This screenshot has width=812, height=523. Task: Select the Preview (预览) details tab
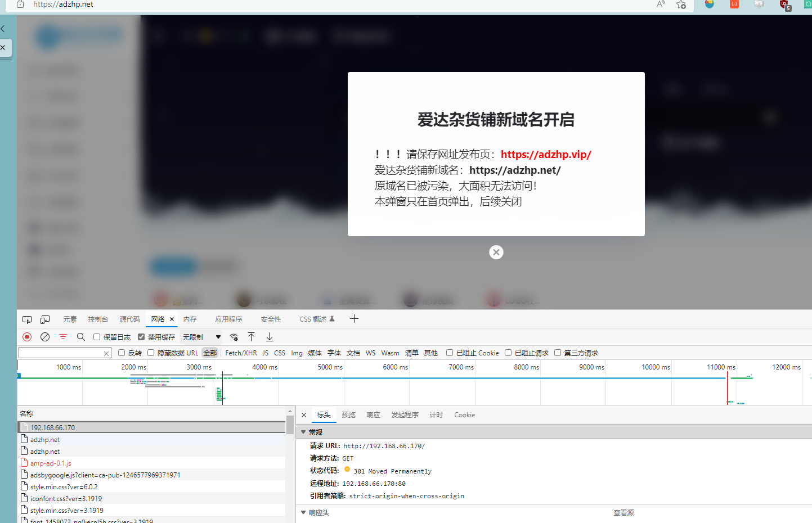pos(348,415)
